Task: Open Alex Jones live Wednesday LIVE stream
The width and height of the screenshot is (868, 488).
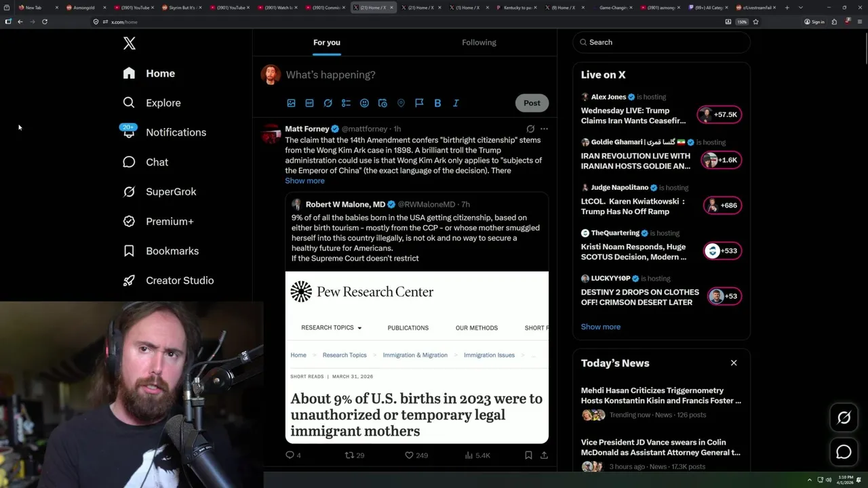Action: pos(633,115)
